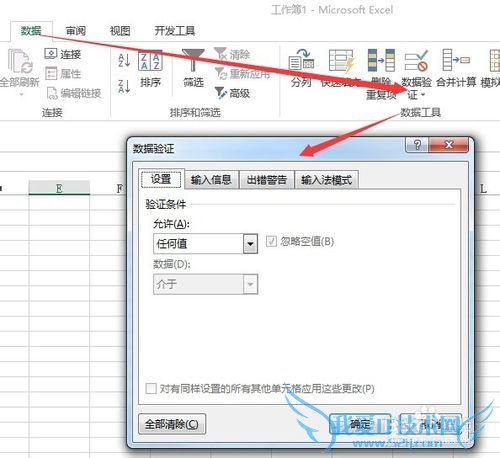Select the 输入法模式 dialog tab
Image resolution: width=500 pixels, height=458 pixels.
click(x=327, y=180)
